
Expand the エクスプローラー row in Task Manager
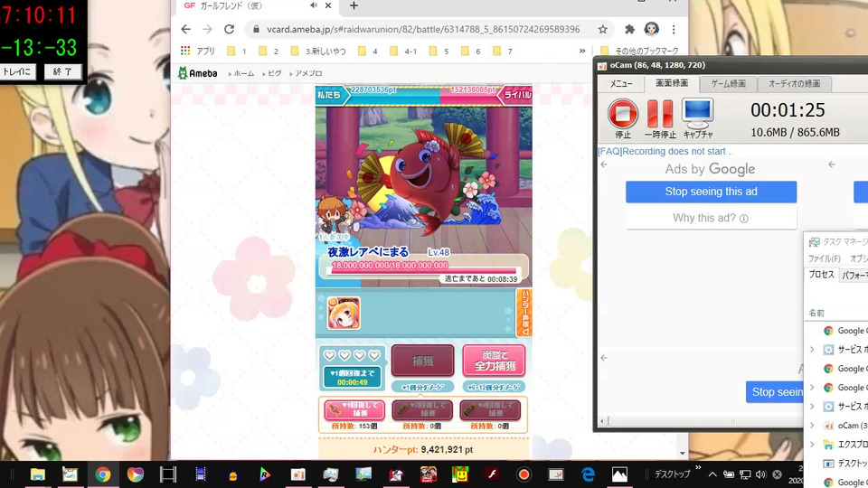pos(812,445)
